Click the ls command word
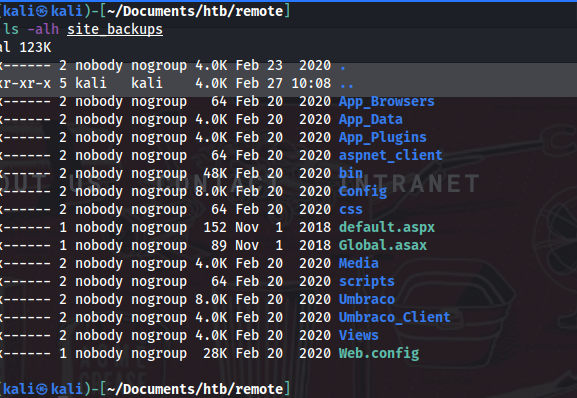Image resolution: width=577 pixels, height=398 pixels. pyautogui.click(x=11, y=29)
